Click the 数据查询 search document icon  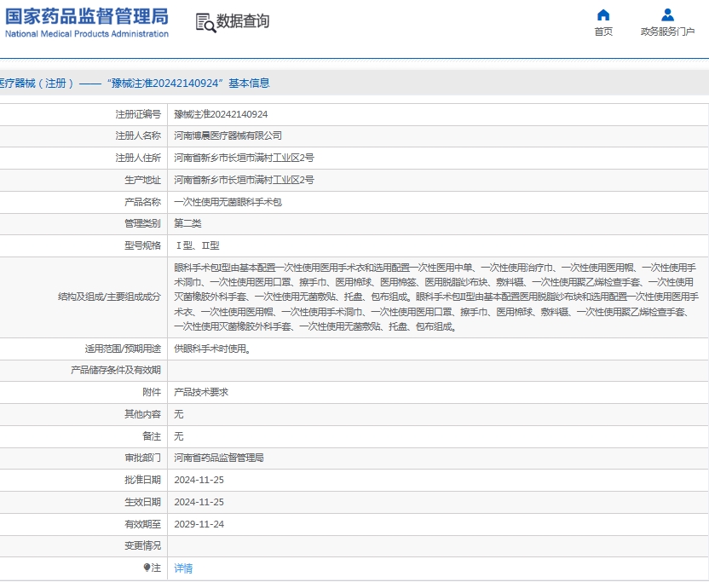(x=205, y=23)
